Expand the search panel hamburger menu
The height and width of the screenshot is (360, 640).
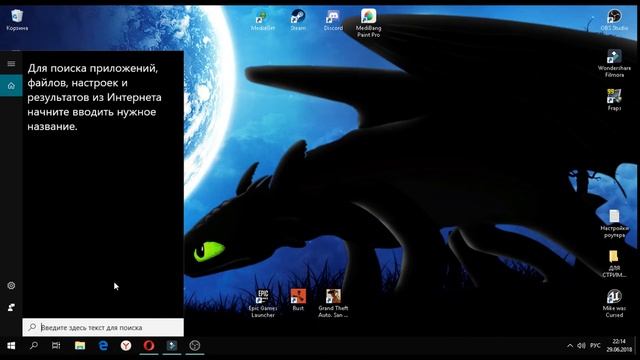point(11,64)
